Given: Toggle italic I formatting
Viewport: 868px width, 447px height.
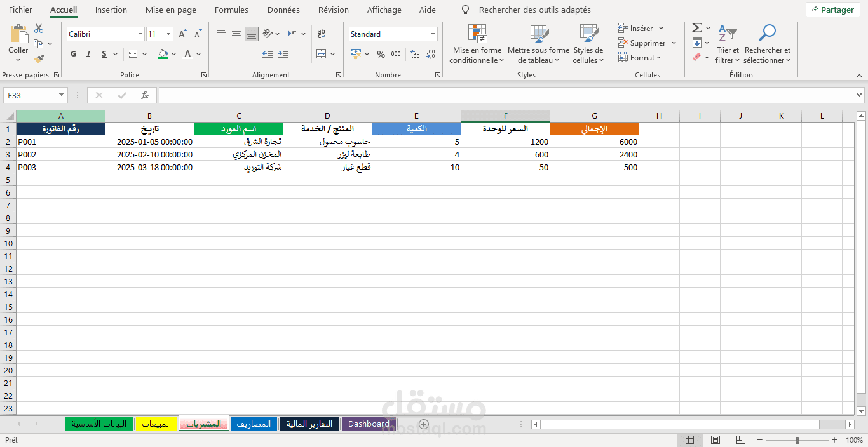Looking at the screenshot, I should pyautogui.click(x=88, y=54).
